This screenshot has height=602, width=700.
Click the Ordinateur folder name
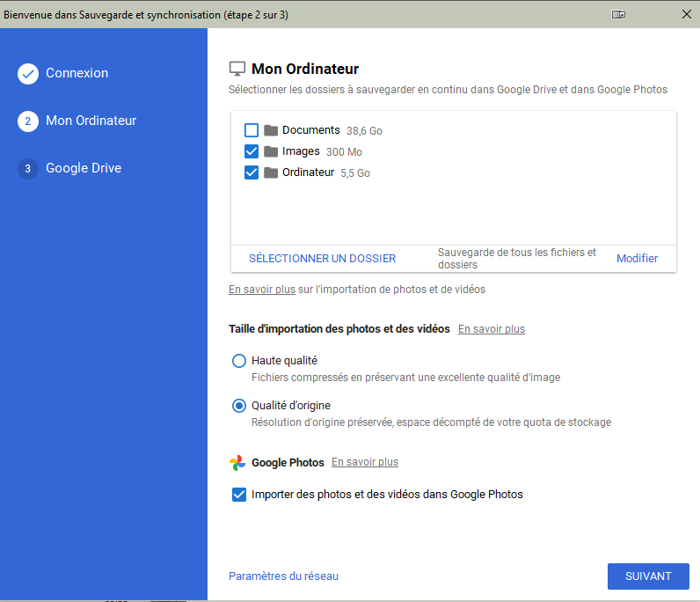pos(308,173)
